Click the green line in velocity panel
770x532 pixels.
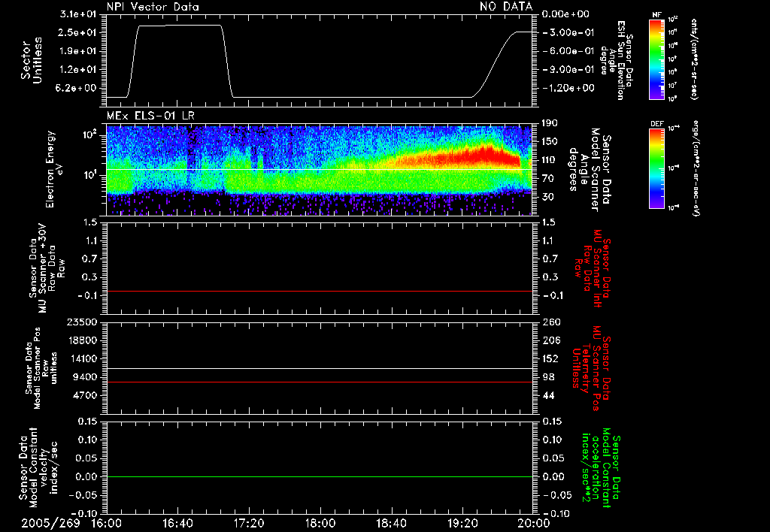pos(319,476)
